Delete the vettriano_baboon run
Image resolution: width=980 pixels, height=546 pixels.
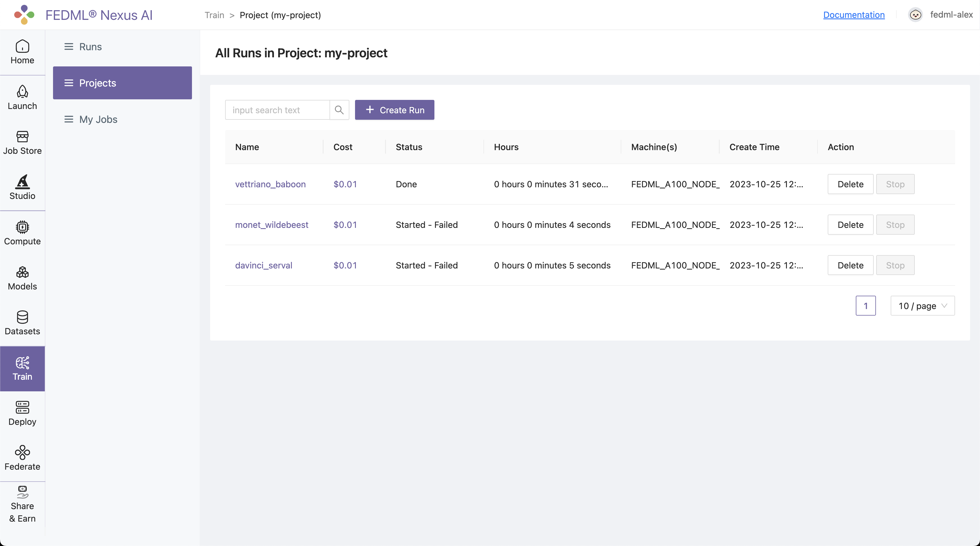pos(850,184)
